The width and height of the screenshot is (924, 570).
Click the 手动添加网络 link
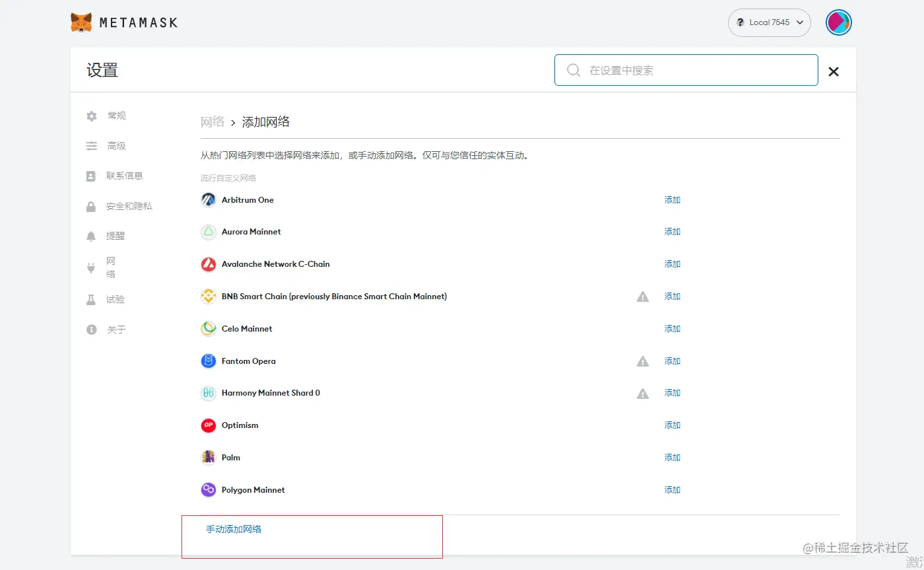[x=234, y=529]
